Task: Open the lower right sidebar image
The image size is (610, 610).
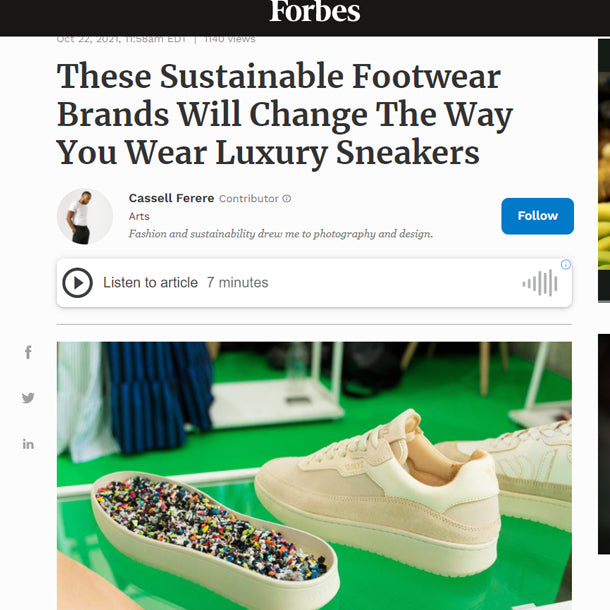Action: 604,445
